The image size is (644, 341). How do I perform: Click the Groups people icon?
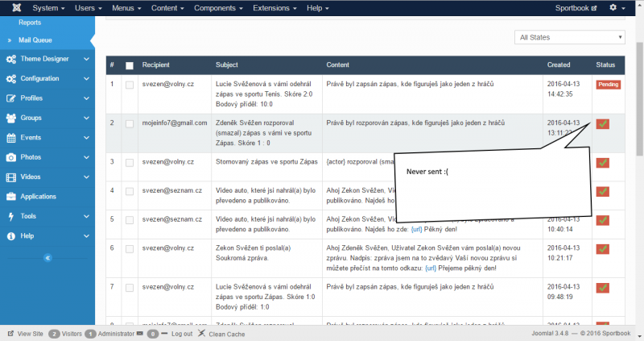coord(11,118)
